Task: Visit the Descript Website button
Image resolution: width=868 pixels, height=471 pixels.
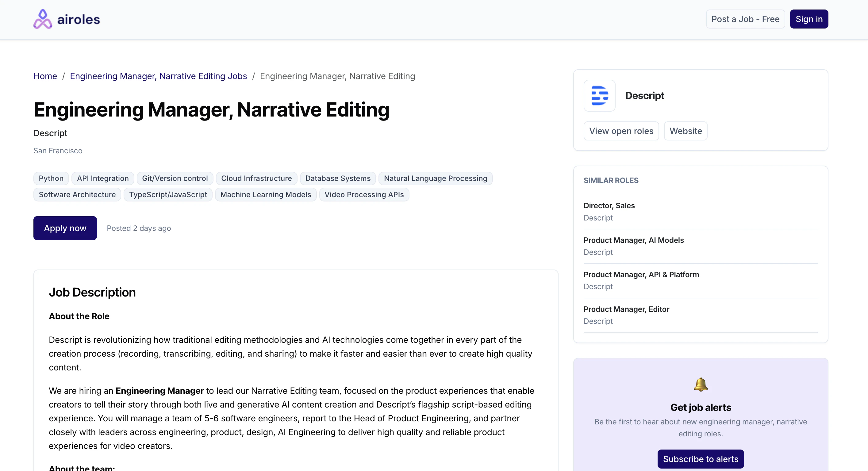Action: [686, 131]
